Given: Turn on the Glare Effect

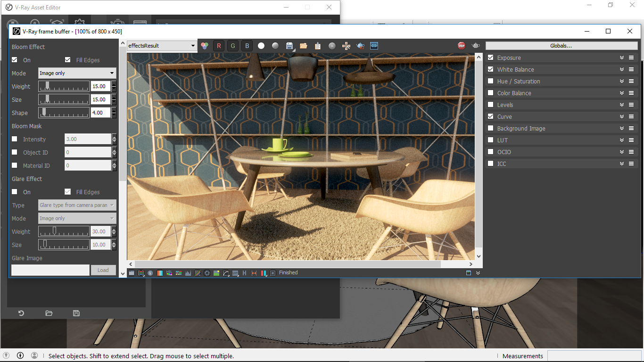Looking at the screenshot, I should tap(15, 192).
